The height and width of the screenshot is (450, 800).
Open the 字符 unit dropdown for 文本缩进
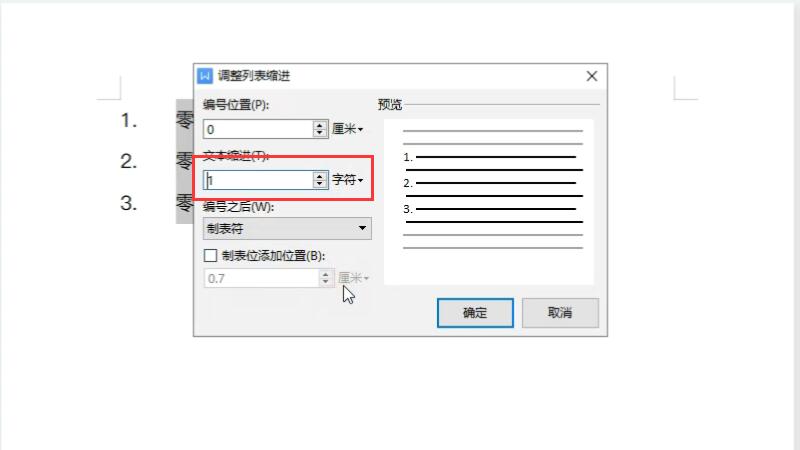[347, 180]
